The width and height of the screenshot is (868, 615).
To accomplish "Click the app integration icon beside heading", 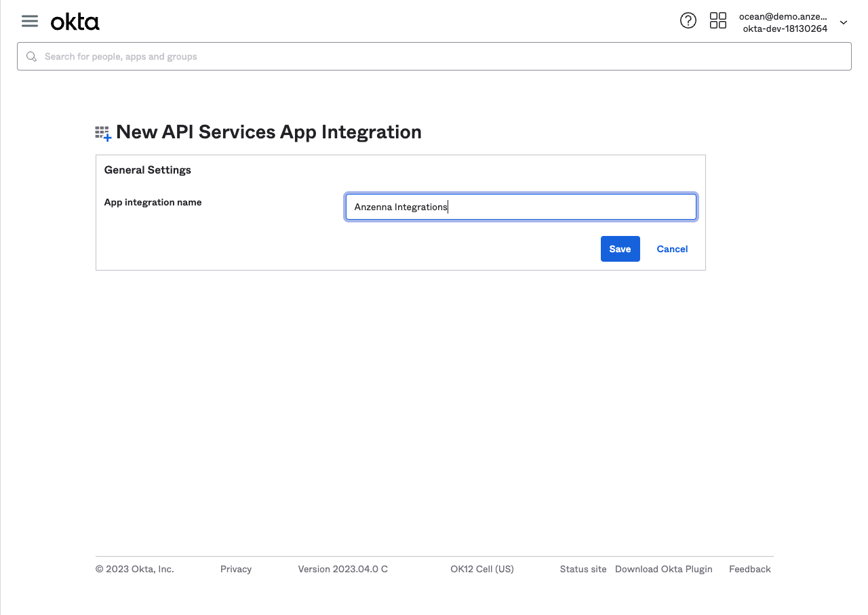I will pyautogui.click(x=103, y=133).
